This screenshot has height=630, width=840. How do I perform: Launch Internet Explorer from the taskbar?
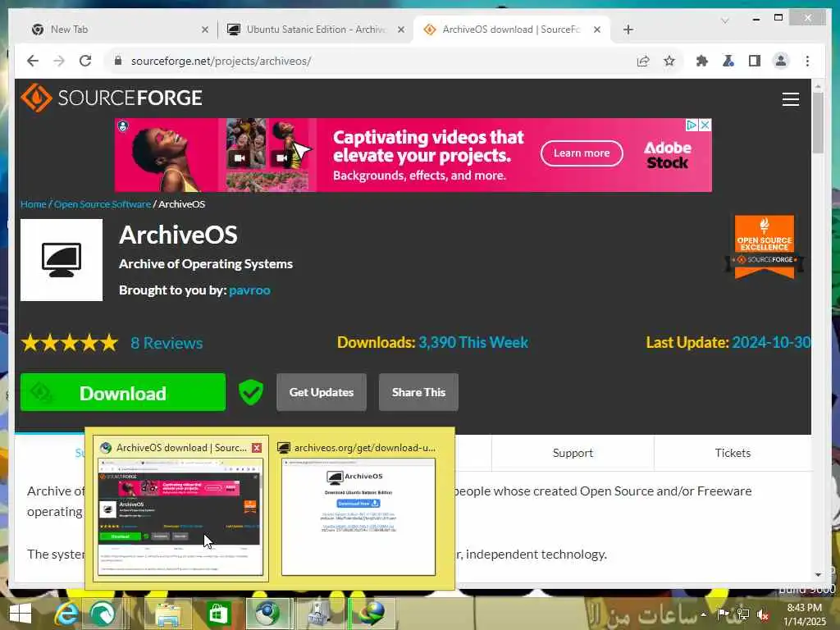(66, 614)
